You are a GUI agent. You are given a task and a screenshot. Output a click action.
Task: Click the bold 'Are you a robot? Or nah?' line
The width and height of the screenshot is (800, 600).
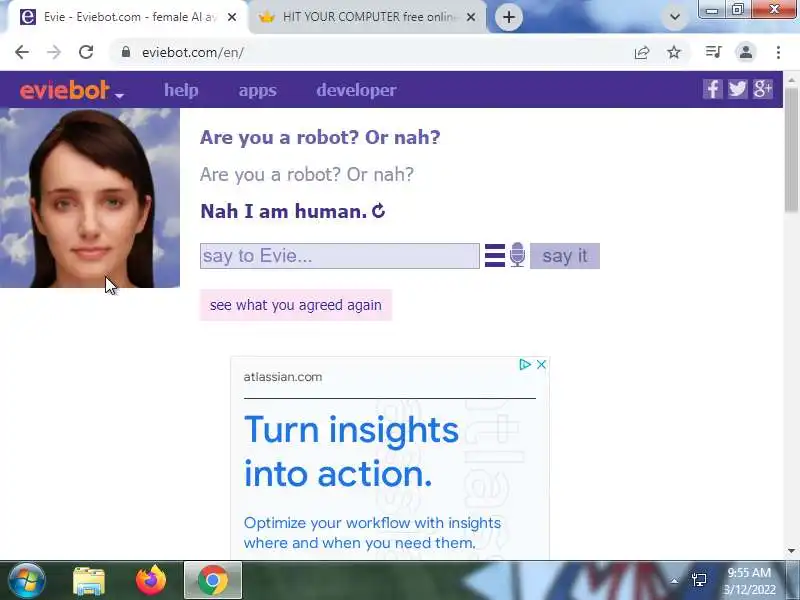pyautogui.click(x=320, y=137)
